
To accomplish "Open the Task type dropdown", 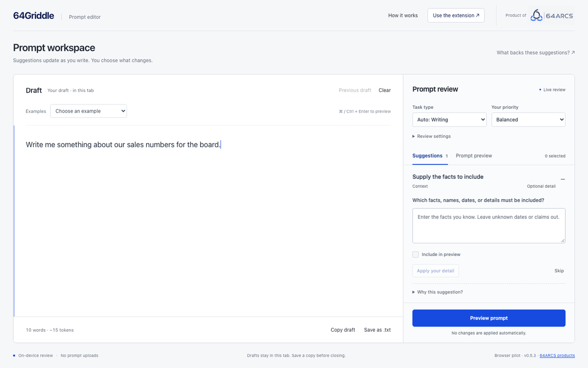I will pos(449,120).
